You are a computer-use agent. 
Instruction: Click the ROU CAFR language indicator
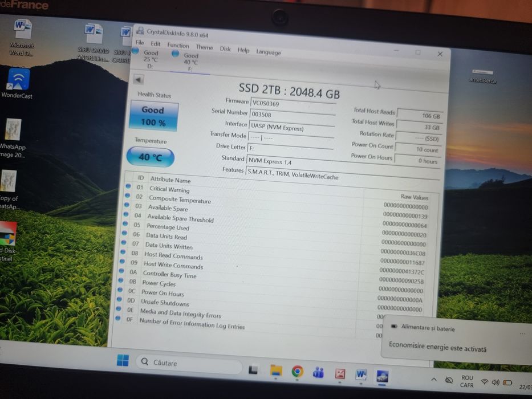[467, 381]
